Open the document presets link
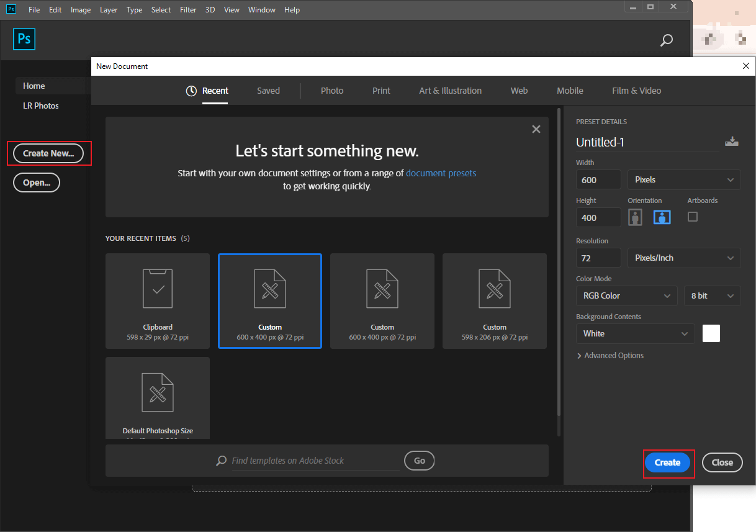Screen dimensions: 756x532 pyautogui.click(x=441, y=173)
